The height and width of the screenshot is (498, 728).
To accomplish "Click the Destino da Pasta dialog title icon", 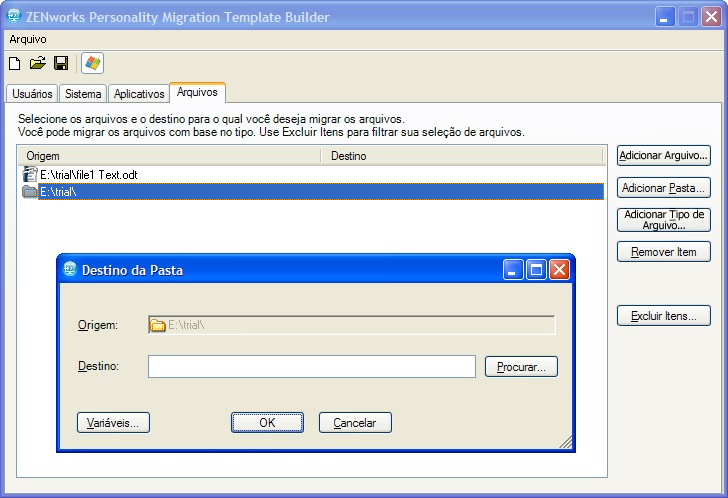I will click(x=70, y=269).
